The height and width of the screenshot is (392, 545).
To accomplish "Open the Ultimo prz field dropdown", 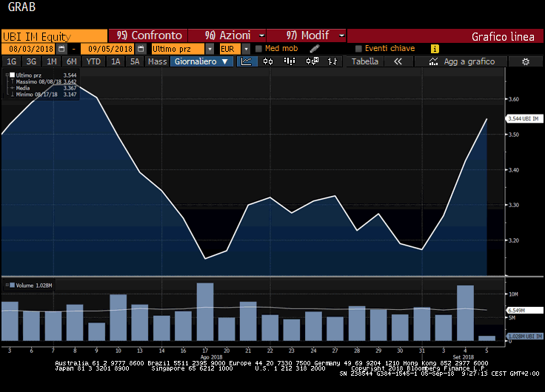I will (x=210, y=48).
